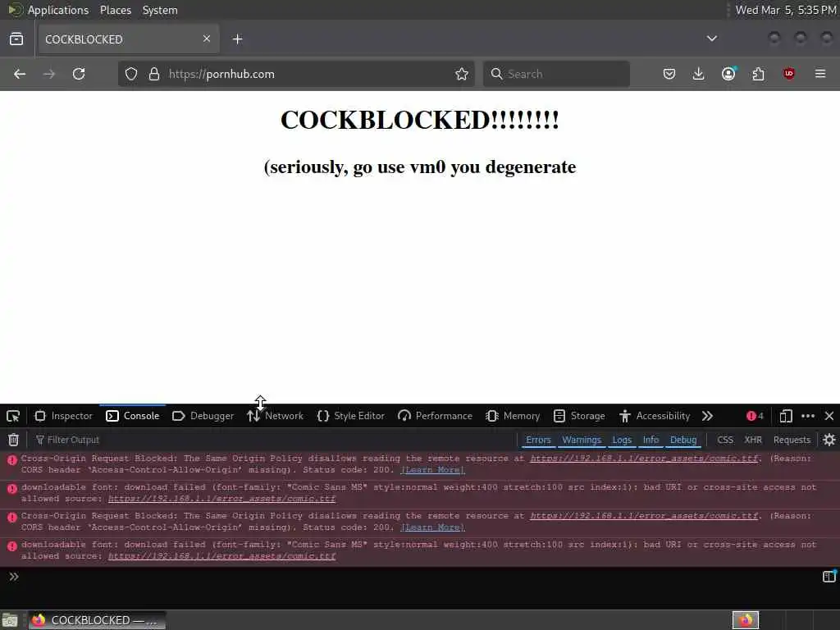The height and width of the screenshot is (630, 840).
Task: Click the clock showing Wed Mar 5
Action: point(785,10)
